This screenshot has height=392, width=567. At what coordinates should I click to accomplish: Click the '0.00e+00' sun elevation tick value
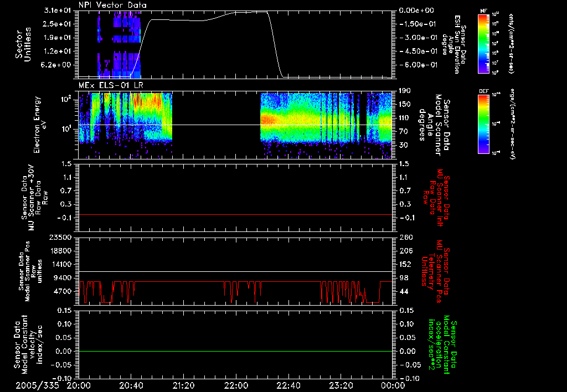(416, 11)
